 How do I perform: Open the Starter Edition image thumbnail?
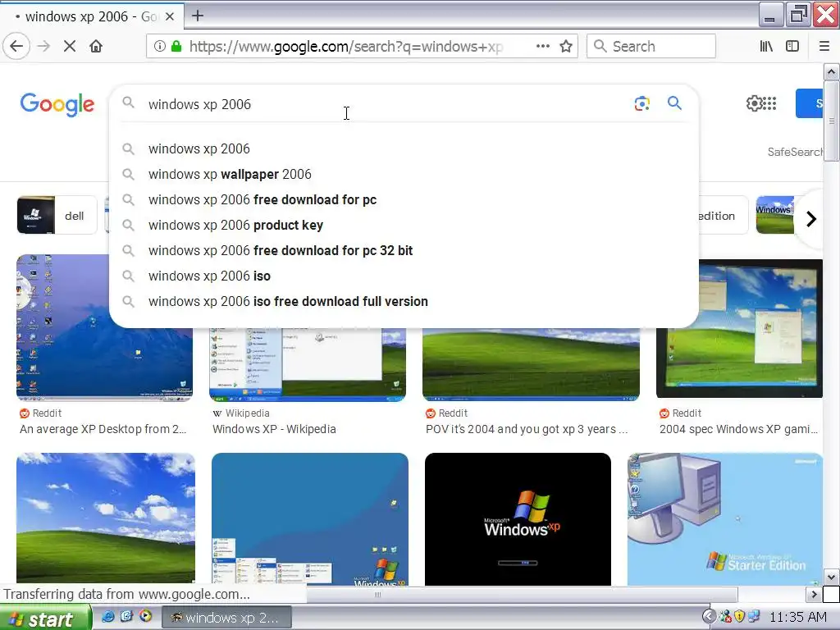pos(725,519)
